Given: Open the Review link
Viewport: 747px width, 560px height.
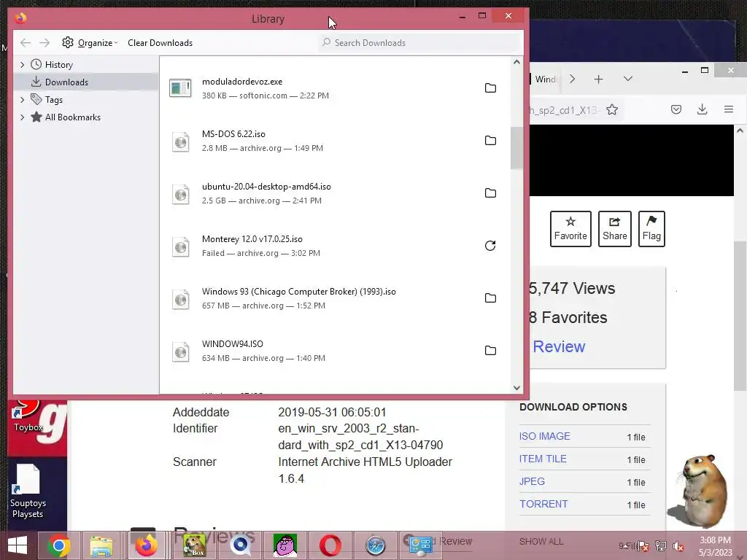Looking at the screenshot, I should coord(559,346).
